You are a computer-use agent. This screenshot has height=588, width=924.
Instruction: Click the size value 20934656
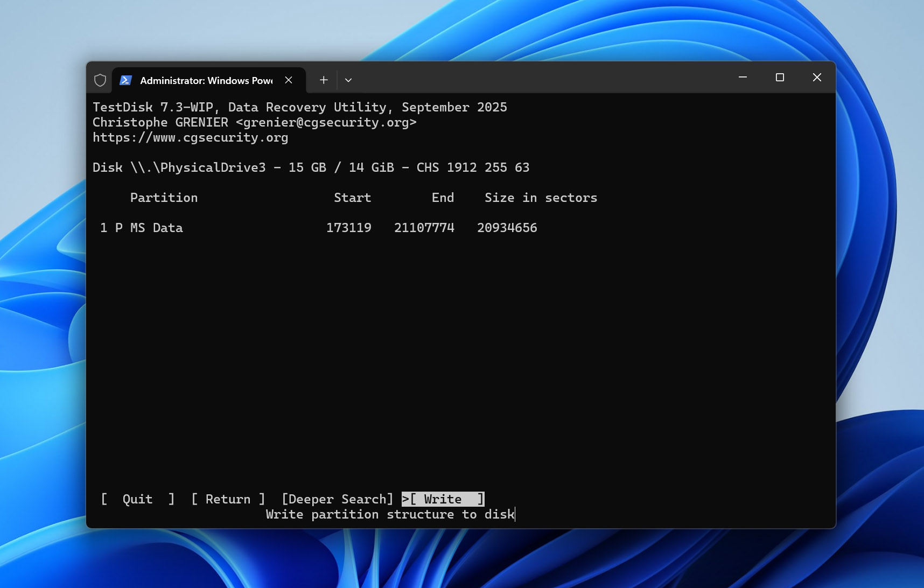click(507, 228)
